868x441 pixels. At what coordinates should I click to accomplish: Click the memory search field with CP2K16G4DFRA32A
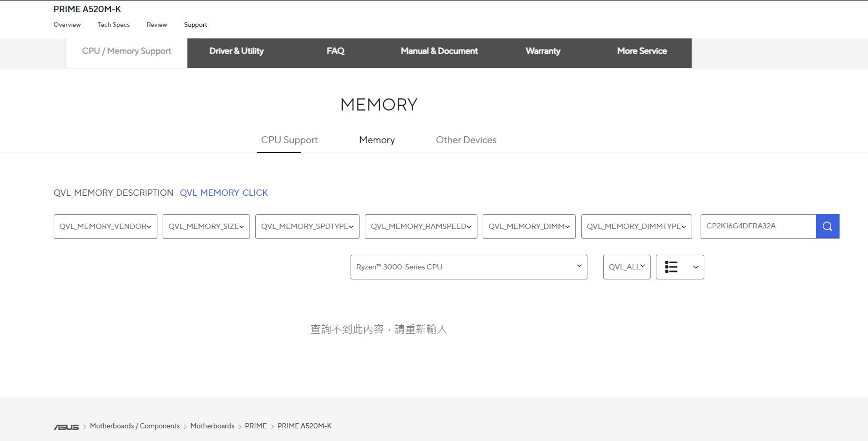pyautogui.click(x=758, y=226)
